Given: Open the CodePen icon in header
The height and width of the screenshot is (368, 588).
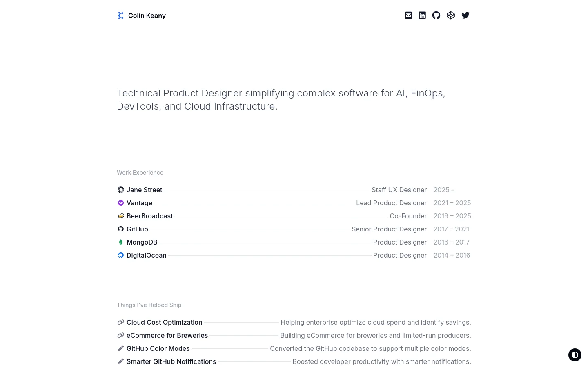Looking at the screenshot, I should pyautogui.click(x=451, y=16).
